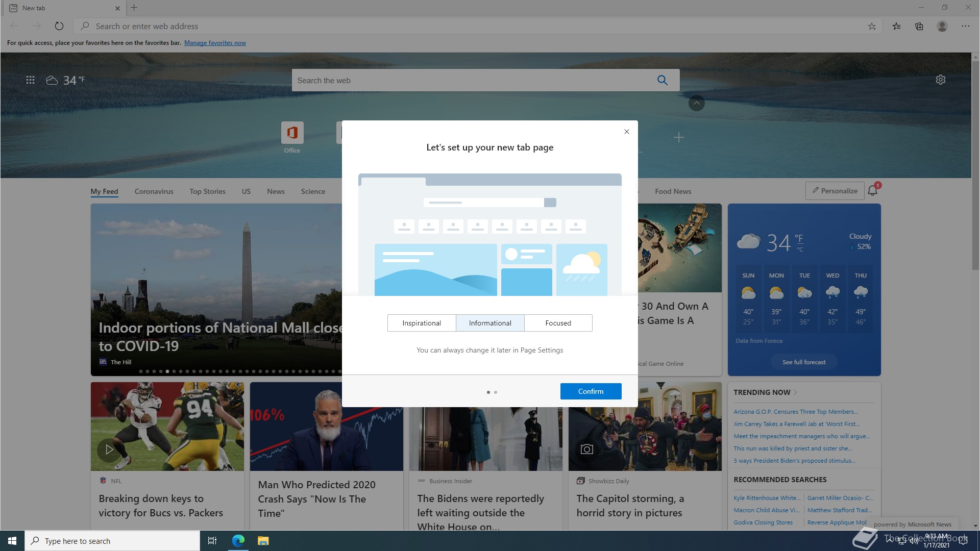Screen dimensions: 980x551
Task: Click See full forecast button
Action: click(x=804, y=362)
